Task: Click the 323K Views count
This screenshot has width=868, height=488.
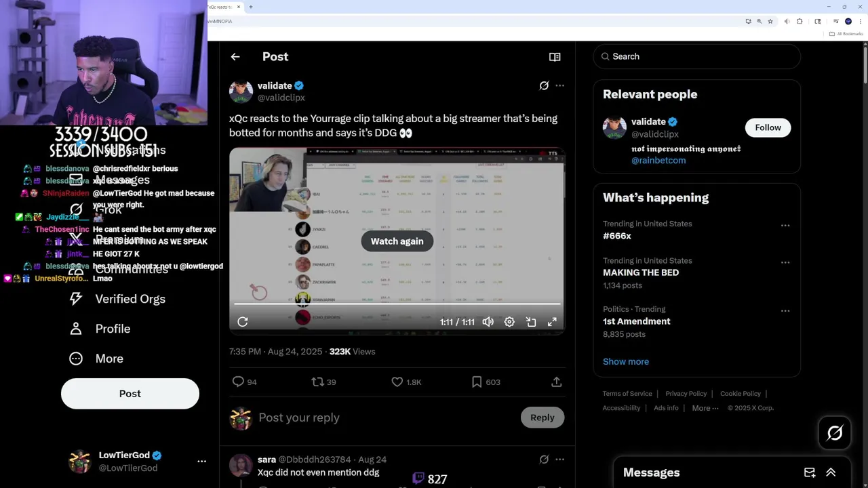Action: 352,352
